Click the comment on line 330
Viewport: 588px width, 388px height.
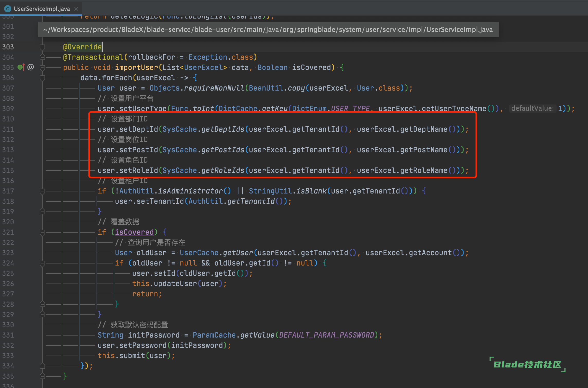coord(133,325)
